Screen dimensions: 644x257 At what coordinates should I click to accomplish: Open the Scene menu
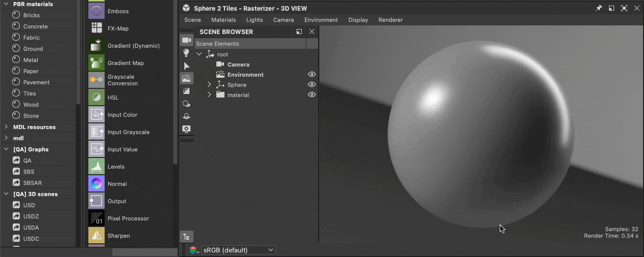tap(192, 20)
